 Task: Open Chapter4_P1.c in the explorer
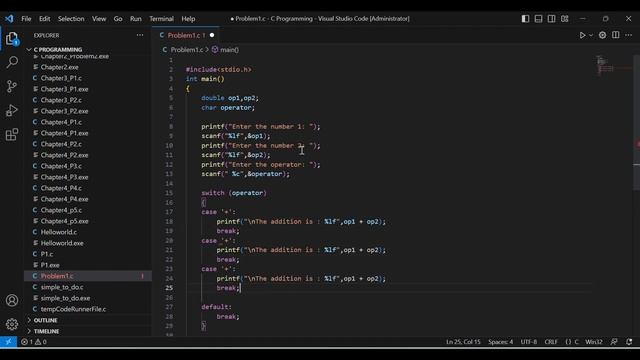click(61, 122)
